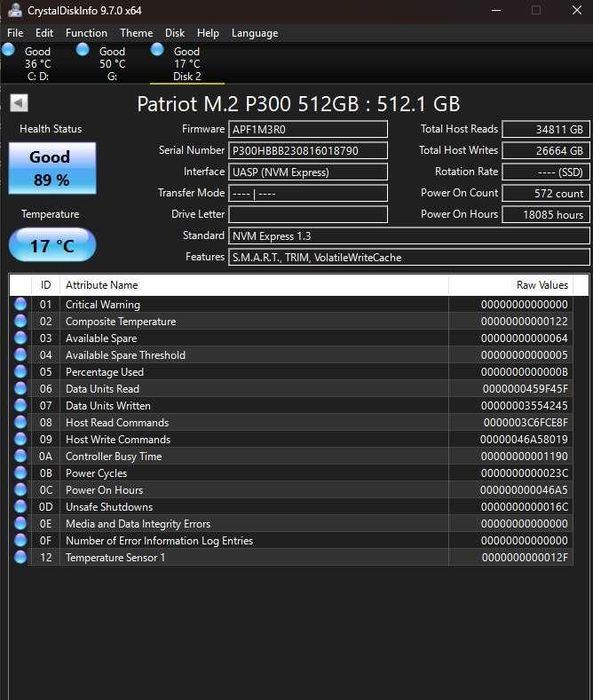Click Total Host Reads value 34811 GB

(x=546, y=129)
